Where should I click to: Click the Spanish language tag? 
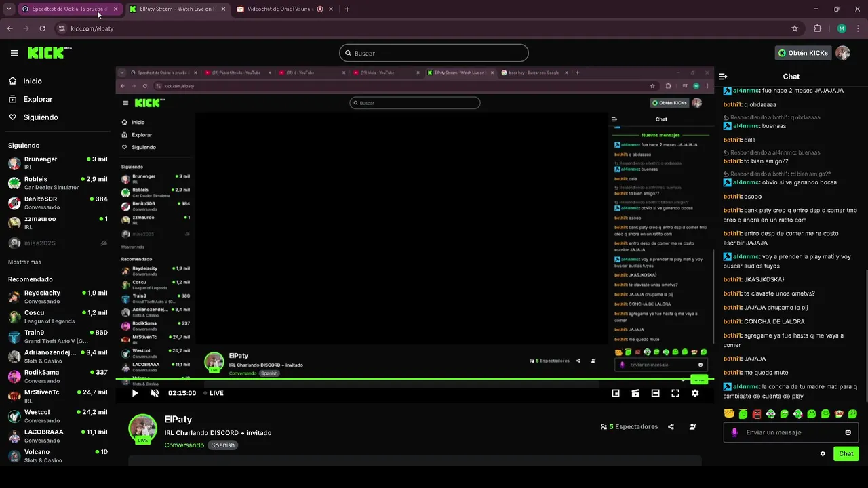(x=222, y=445)
